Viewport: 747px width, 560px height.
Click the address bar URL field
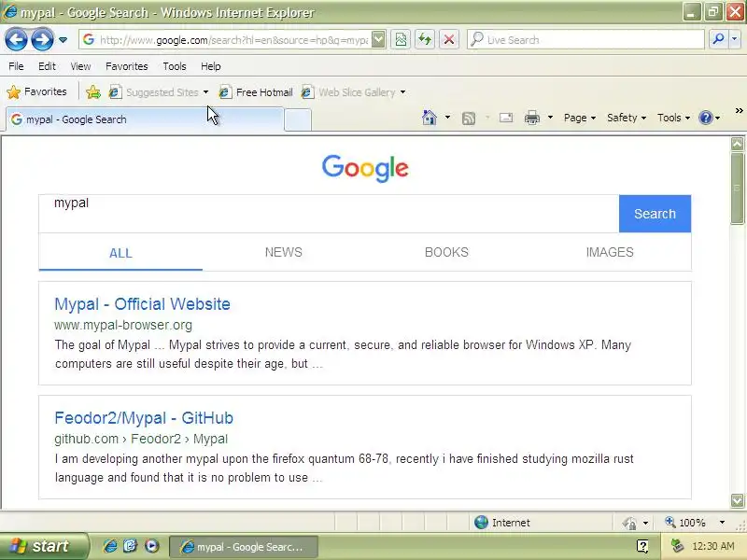[226, 40]
